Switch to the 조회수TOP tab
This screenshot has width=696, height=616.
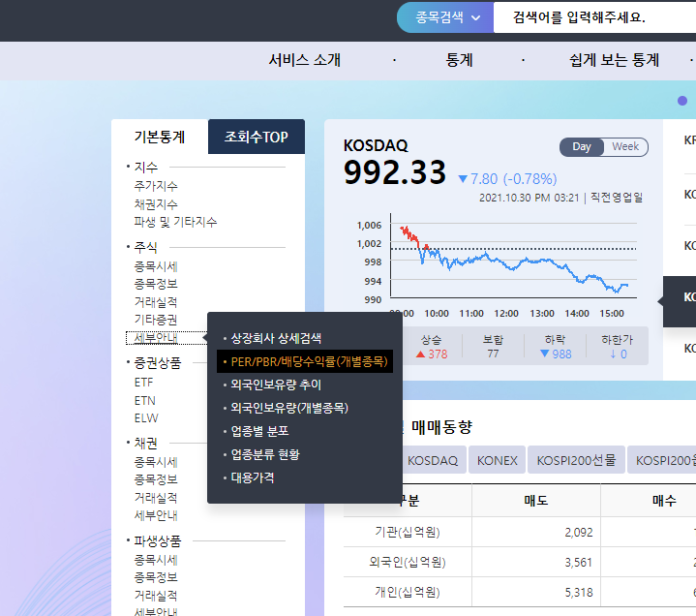257,137
